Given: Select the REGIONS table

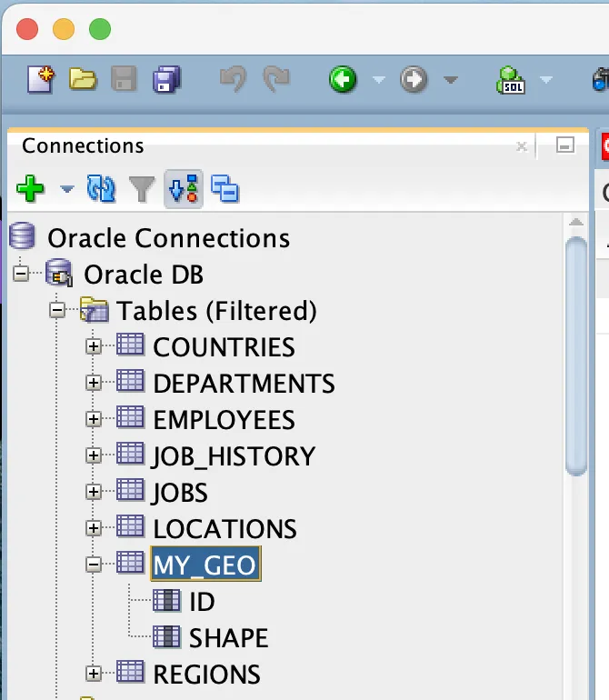Looking at the screenshot, I should click(x=206, y=675).
